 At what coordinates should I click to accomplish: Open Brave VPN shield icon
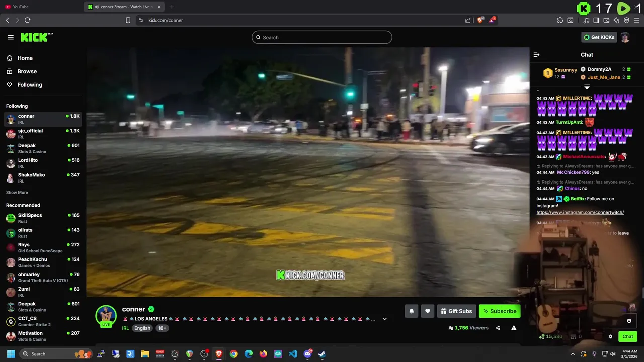pos(626,20)
